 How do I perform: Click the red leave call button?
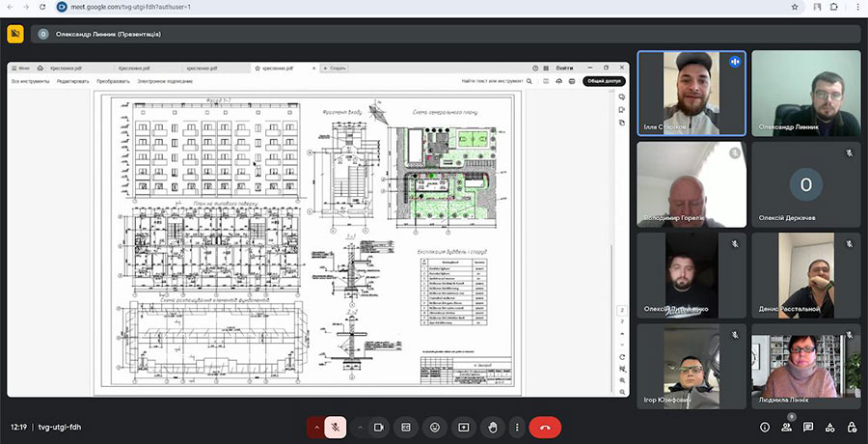coord(545,427)
